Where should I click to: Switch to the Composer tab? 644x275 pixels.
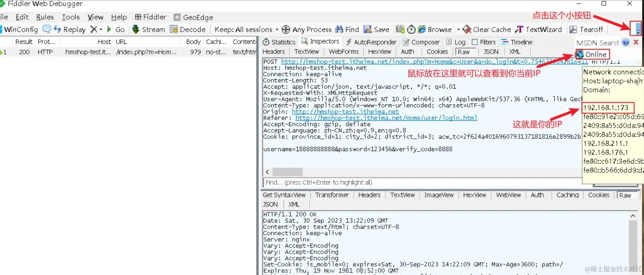(421, 42)
